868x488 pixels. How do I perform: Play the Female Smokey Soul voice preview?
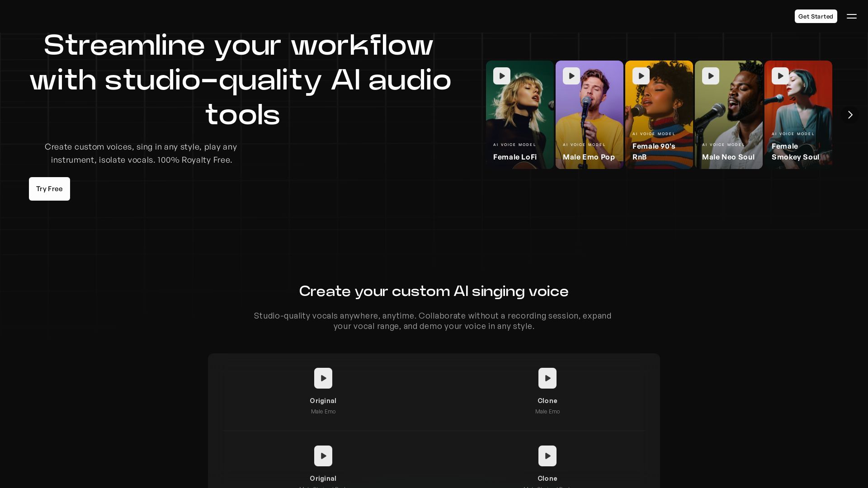click(x=780, y=76)
